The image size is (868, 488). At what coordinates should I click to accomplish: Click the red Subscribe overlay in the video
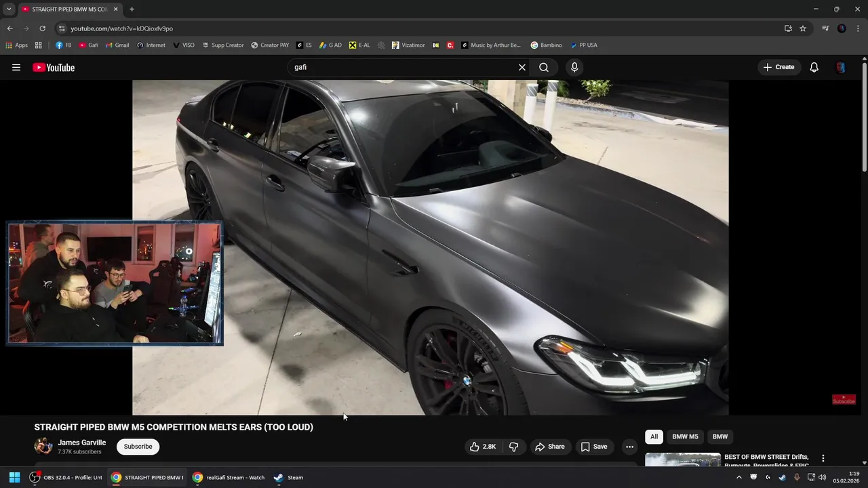pos(844,400)
